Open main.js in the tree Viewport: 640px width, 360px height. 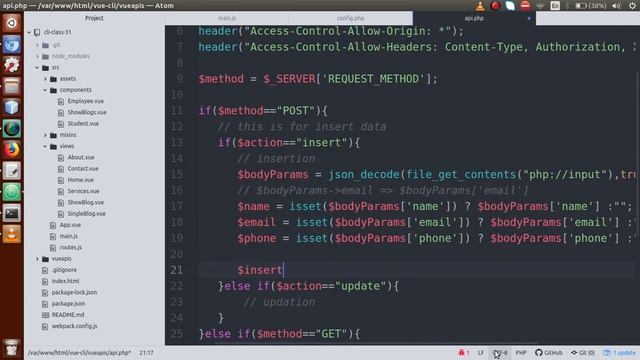69,236
